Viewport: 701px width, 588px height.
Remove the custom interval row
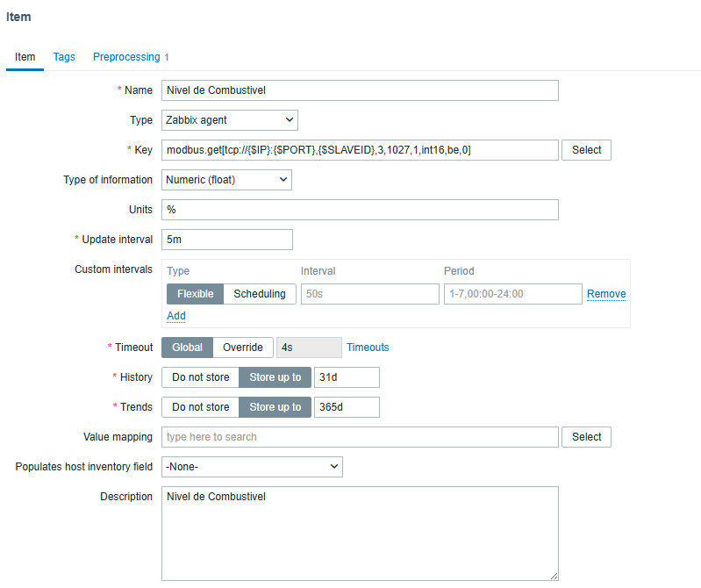pyautogui.click(x=606, y=294)
